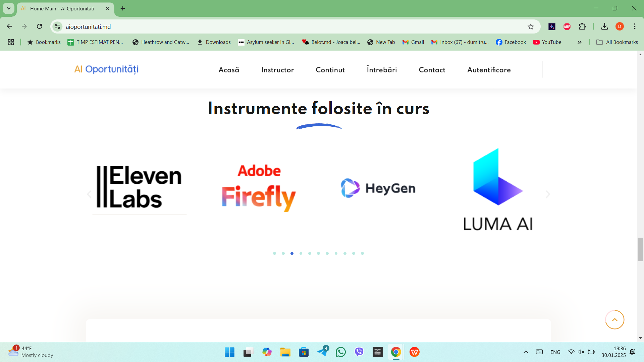Select the sixth carousel pagination dot
Image resolution: width=644 pixels, height=362 pixels.
(x=318, y=253)
